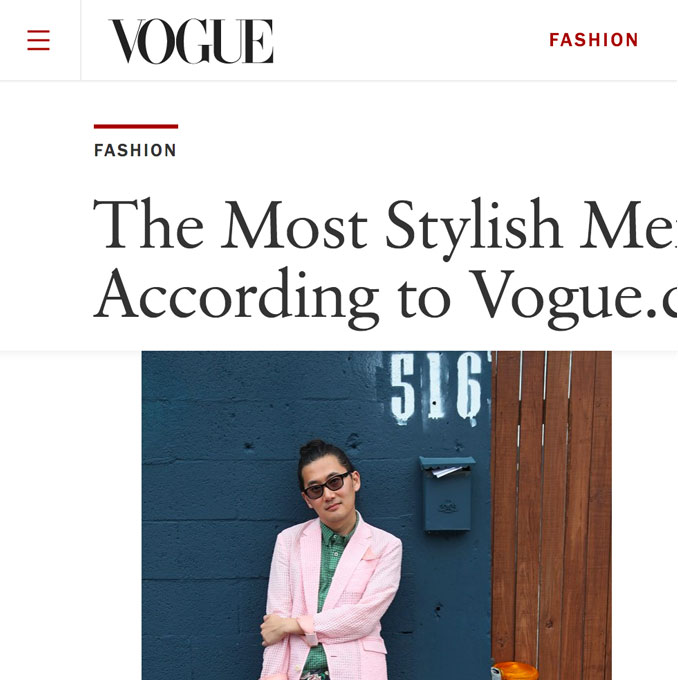Image resolution: width=678 pixels, height=681 pixels.
Task: Open the red FASHION header link
Action: 593,40
